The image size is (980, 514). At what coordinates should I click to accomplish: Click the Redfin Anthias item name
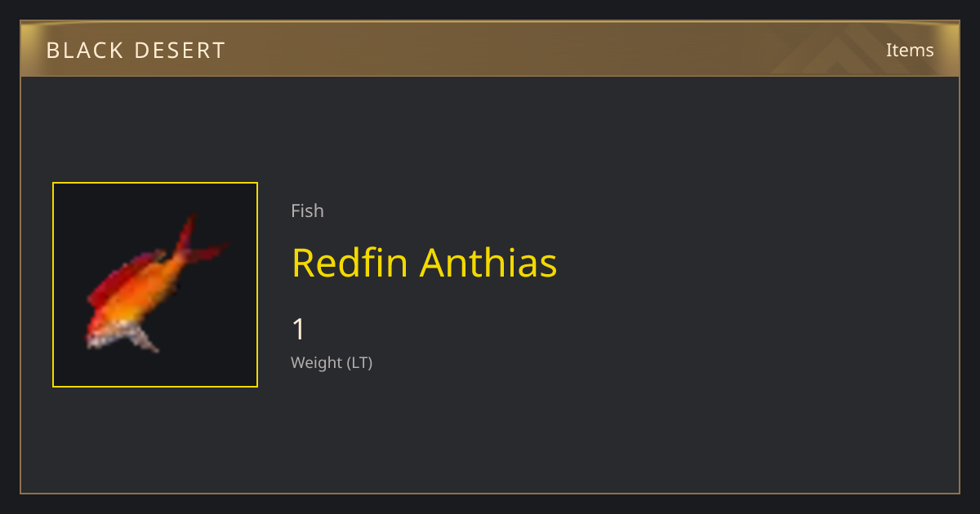pyautogui.click(x=425, y=263)
